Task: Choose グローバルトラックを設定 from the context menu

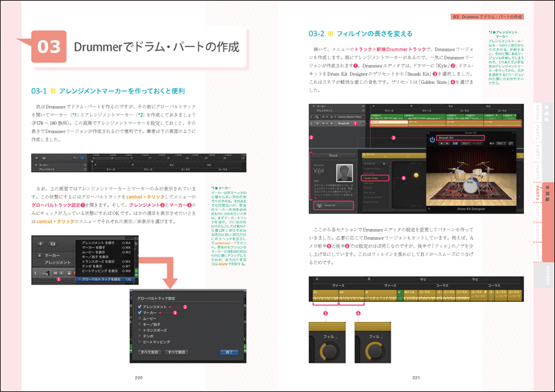Action: pyautogui.click(x=107, y=280)
